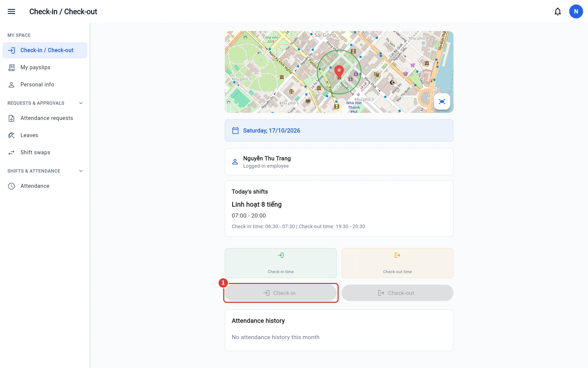Click the Logged-in employee label
This screenshot has height=368, width=588.
266,166
